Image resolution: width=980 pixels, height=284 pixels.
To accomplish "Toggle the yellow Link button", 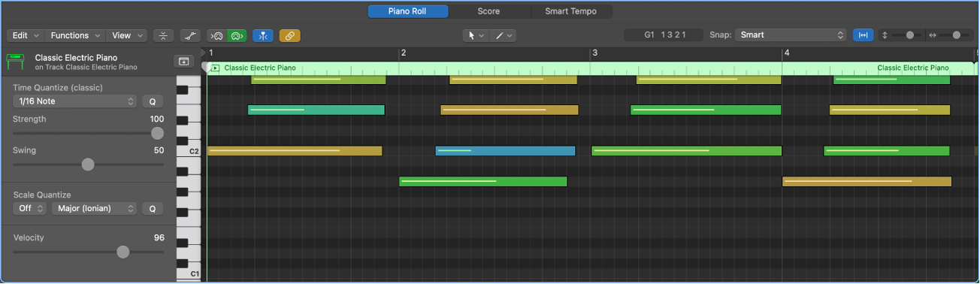I will point(289,35).
